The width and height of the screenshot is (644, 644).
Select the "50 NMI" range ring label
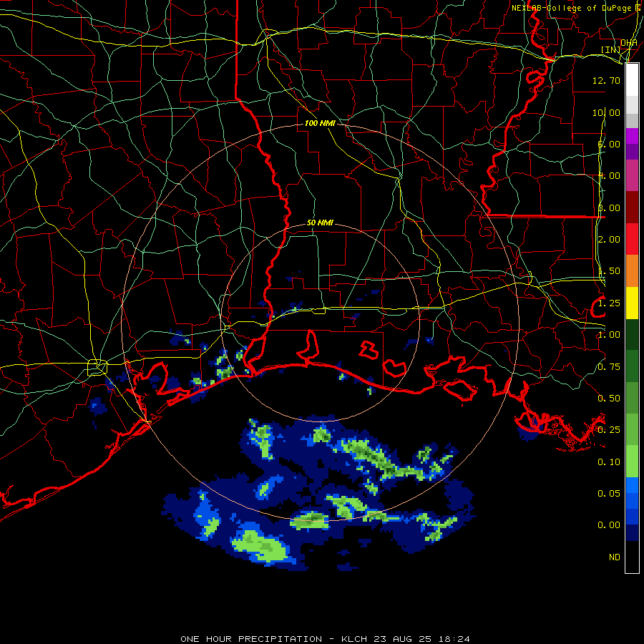pos(320,223)
